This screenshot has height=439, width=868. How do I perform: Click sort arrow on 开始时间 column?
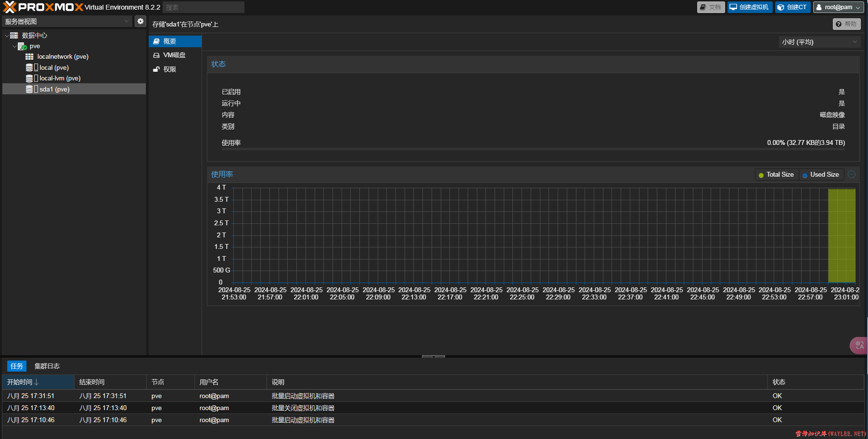click(x=37, y=382)
